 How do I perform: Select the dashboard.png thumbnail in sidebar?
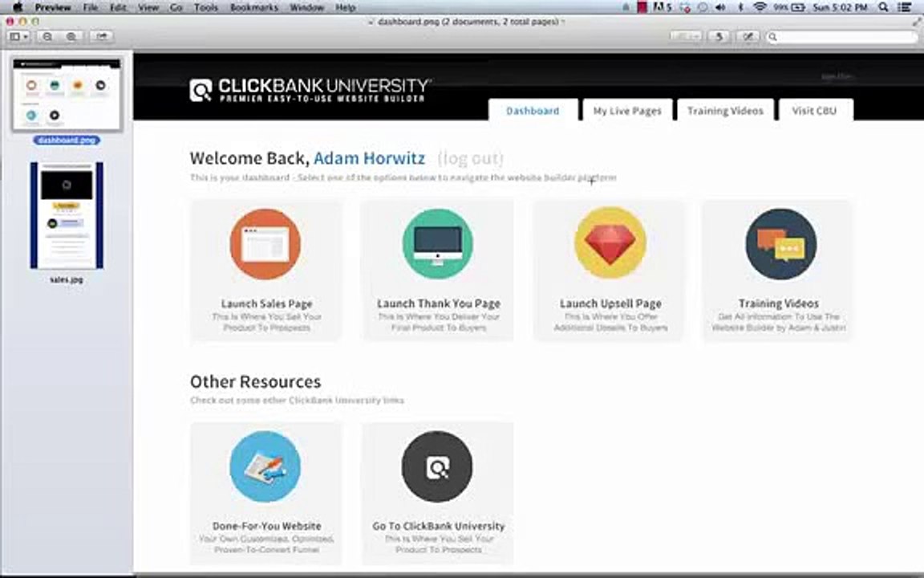point(67,94)
